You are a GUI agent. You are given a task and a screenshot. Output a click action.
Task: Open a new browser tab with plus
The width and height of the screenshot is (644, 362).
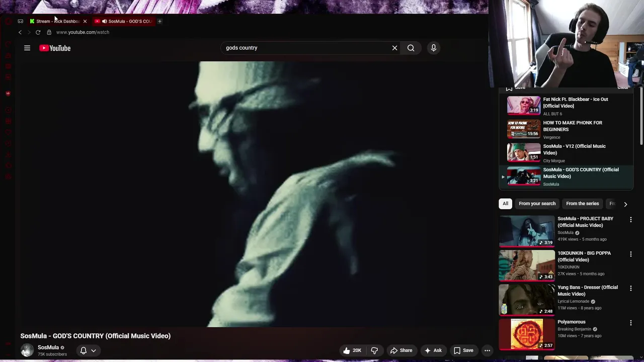[159, 21]
